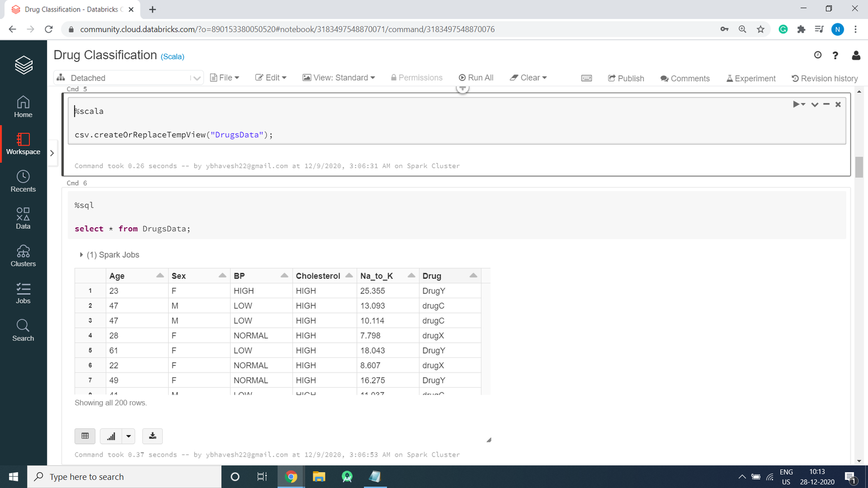The height and width of the screenshot is (488, 868).
Task: Open the Edit menu
Action: click(x=271, y=78)
